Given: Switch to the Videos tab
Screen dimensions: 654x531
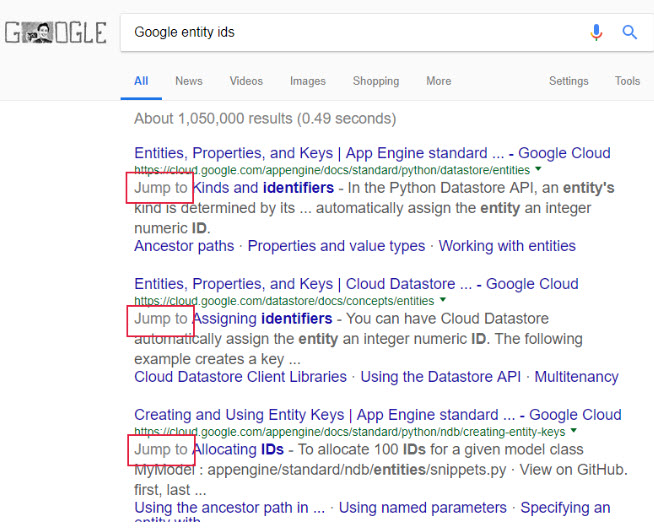Looking at the screenshot, I should tap(246, 81).
